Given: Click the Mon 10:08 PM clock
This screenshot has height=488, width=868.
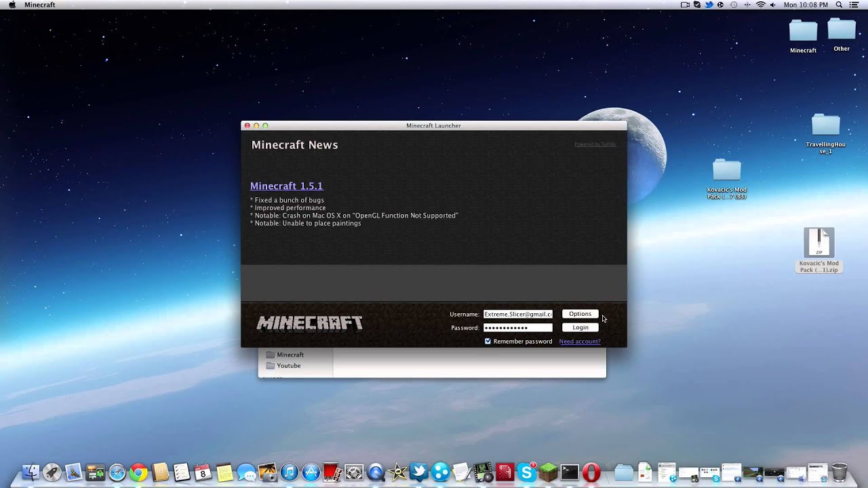Looking at the screenshot, I should [x=806, y=5].
